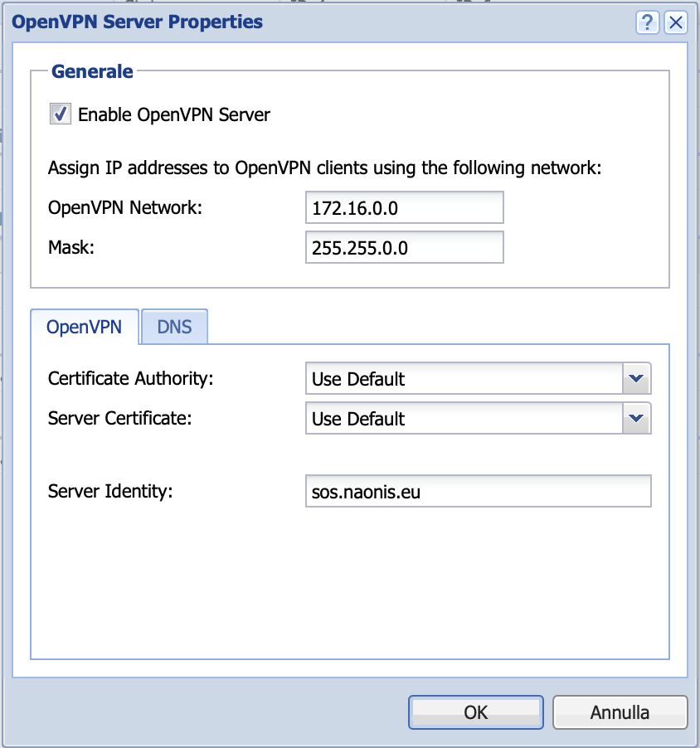The width and height of the screenshot is (700, 748).
Task: Click the OpenVPN Network address field
Action: point(404,207)
